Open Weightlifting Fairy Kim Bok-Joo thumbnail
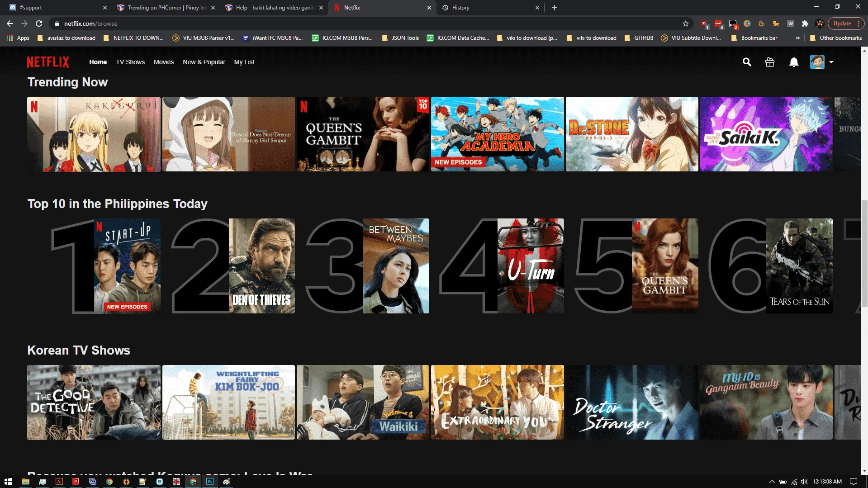Viewport: 868px width, 488px height. pyautogui.click(x=228, y=403)
